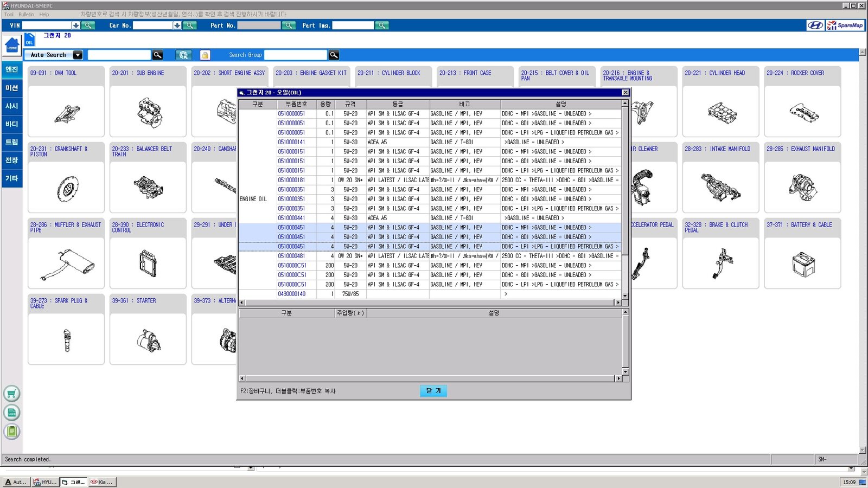Open the EXHAUST MANIFOLD thumbnail
The width and height of the screenshot is (868, 488).
tap(802, 187)
